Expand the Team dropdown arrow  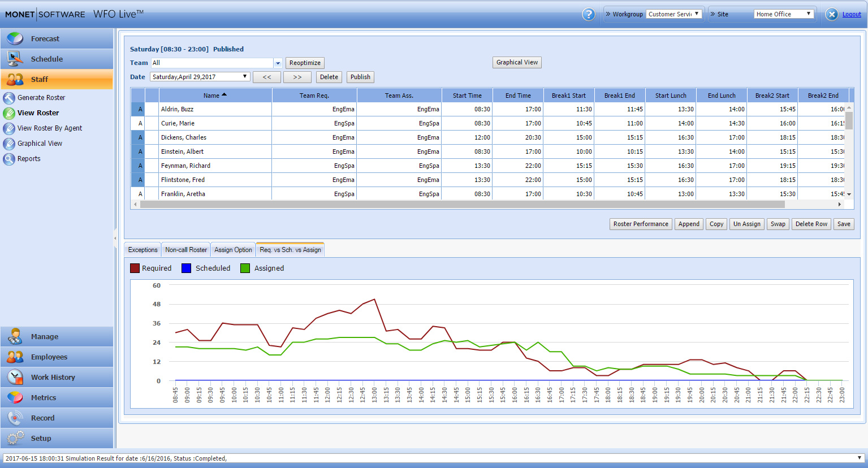[x=278, y=63]
